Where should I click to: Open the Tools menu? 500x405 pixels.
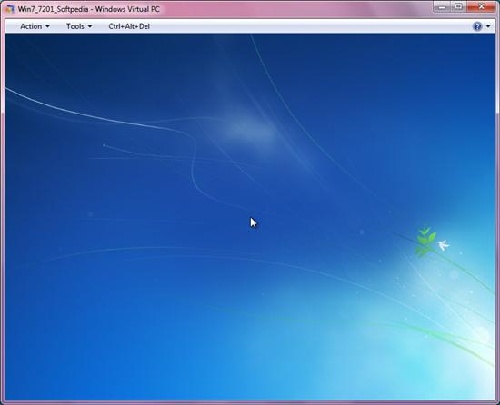(79, 26)
